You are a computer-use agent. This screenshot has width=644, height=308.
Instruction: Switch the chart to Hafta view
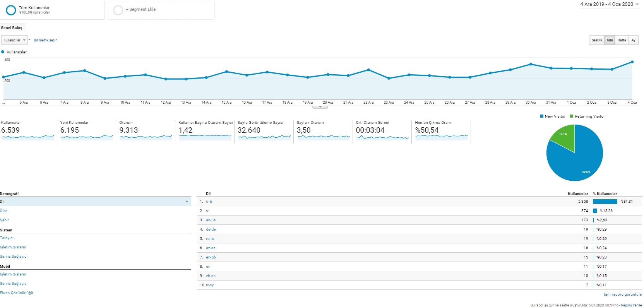click(622, 40)
